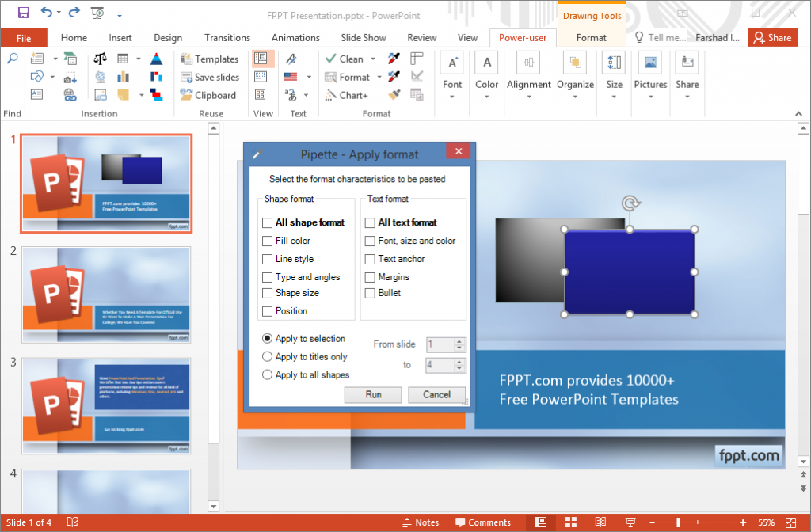
Task: Enable the All shape format checkbox
Action: point(267,222)
